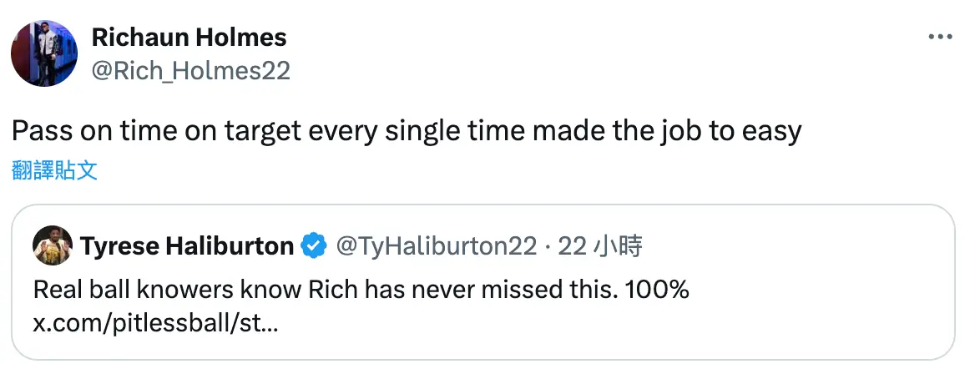
Task: Open the three-dot more options menu
Action: tap(940, 37)
